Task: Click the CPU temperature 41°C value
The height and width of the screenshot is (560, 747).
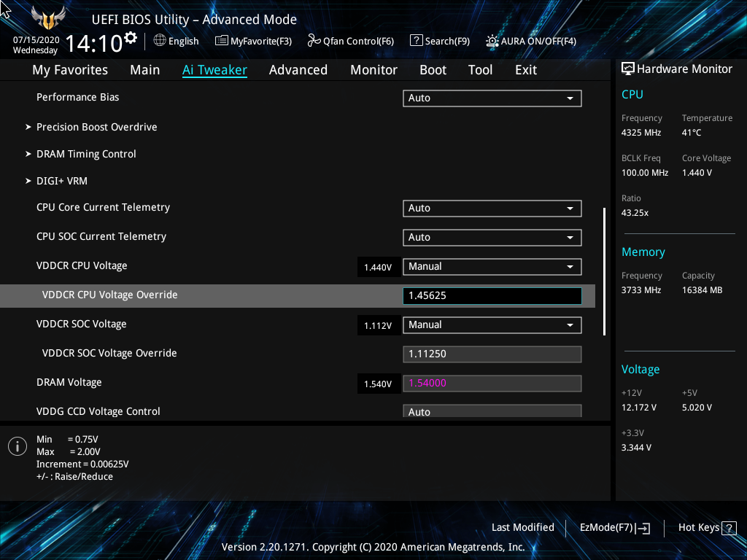Action: tap(692, 133)
